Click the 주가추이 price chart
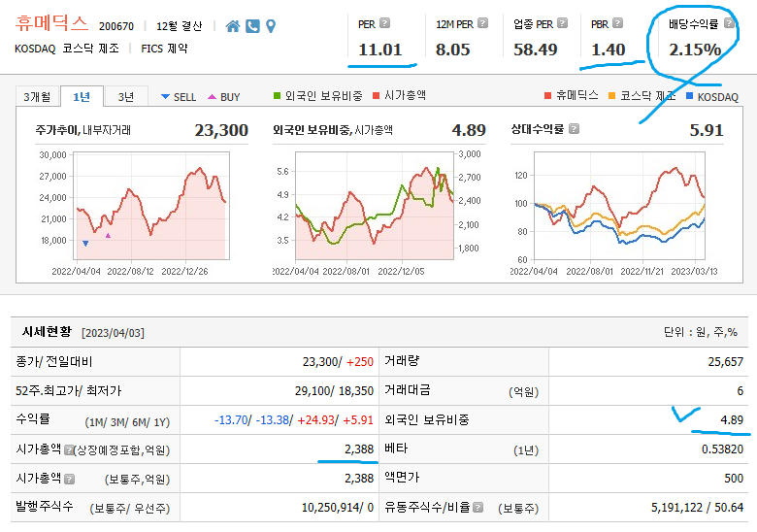The height and width of the screenshot is (532, 757). coord(151,206)
